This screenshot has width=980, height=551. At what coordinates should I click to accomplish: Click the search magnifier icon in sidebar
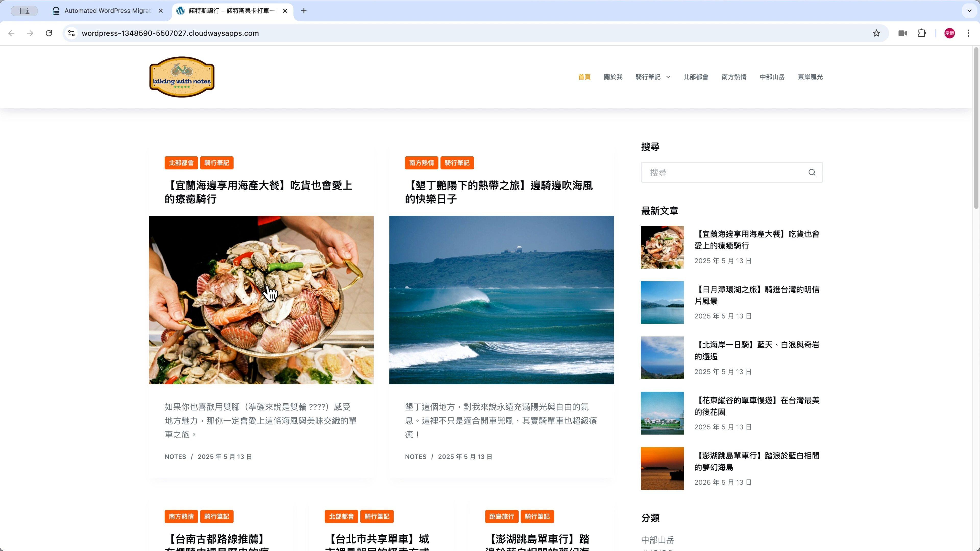pyautogui.click(x=812, y=172)
